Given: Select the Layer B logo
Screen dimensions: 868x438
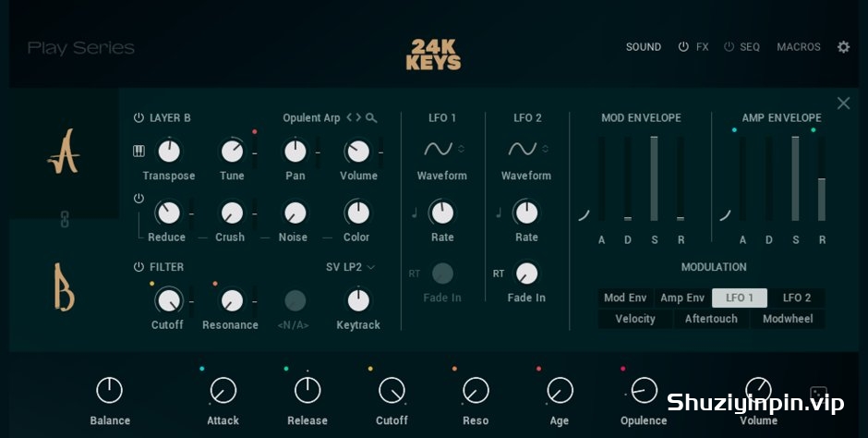Looking at the screenshot, I should pos(64,286).
